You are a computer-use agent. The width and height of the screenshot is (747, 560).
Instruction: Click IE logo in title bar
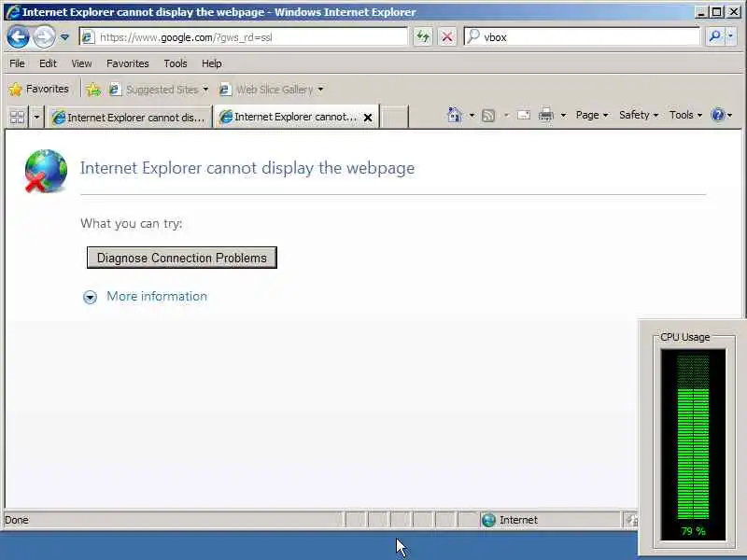(x=13, y=11)
